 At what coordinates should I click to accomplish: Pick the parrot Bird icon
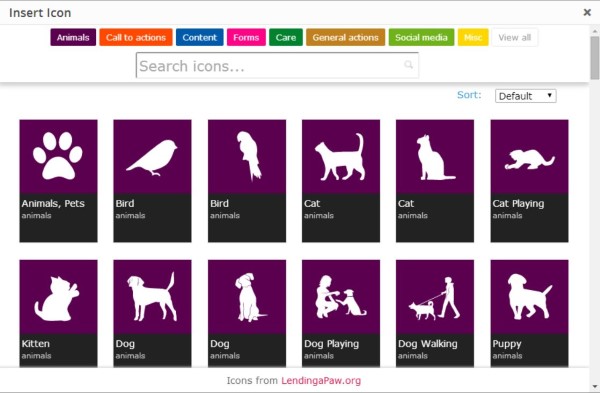tap(247, 181)
